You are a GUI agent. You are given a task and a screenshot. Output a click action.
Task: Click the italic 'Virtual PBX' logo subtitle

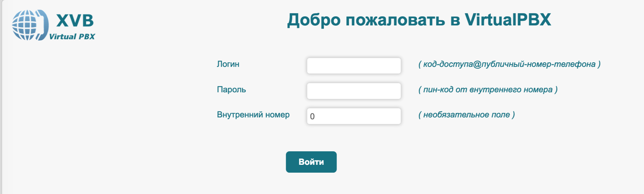(x=72, y=37)
